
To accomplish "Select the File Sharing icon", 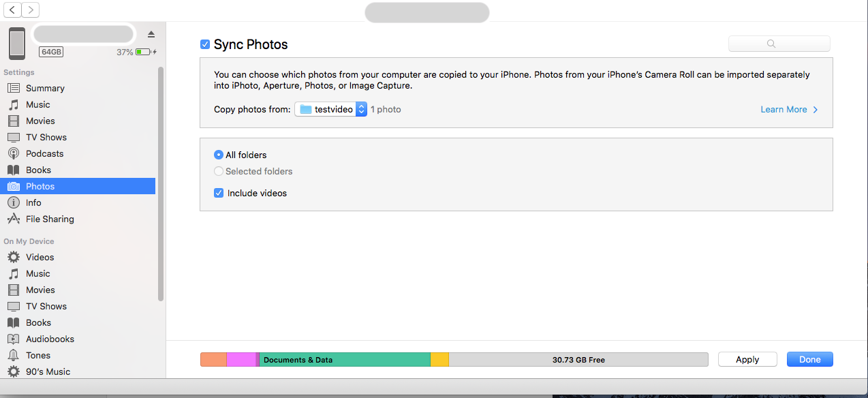I will click(13, 219).
